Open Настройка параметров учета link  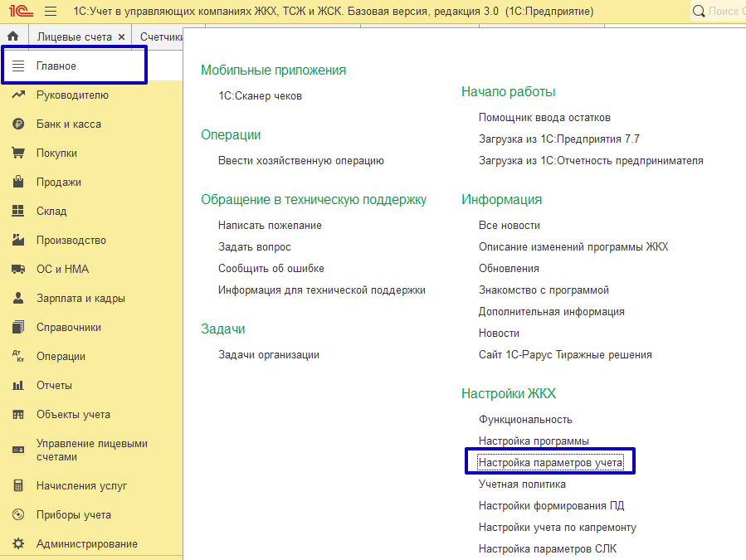pos(550,462)
